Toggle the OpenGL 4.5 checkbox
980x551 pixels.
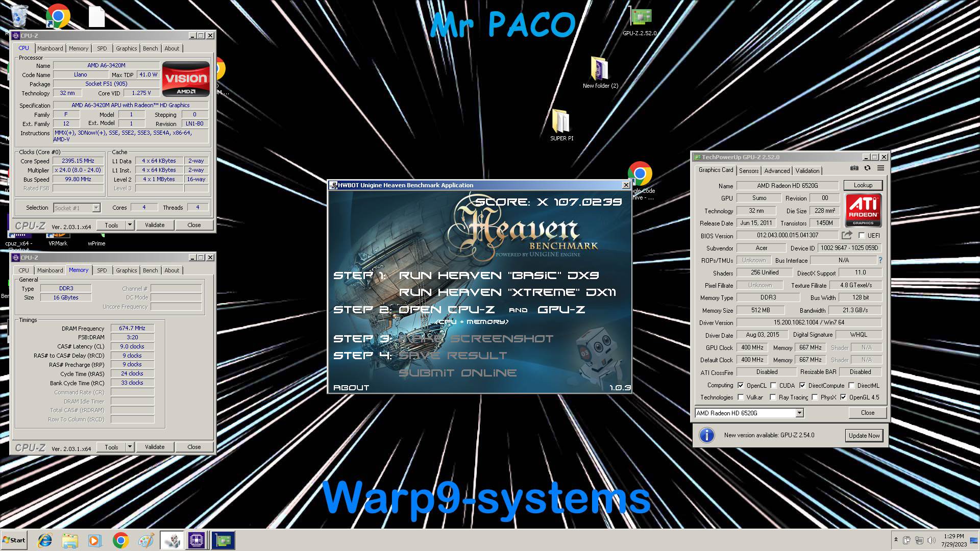[843, 397]
